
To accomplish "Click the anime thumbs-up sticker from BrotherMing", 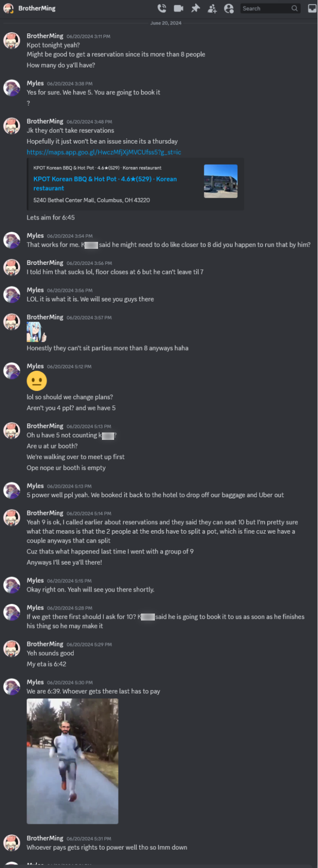I will tap(36, 332).
